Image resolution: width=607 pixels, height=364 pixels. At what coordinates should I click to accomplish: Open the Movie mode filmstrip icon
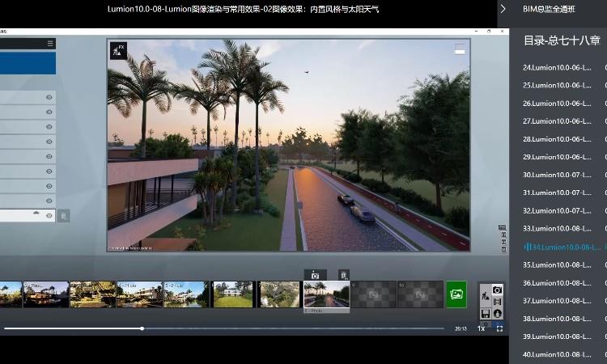click(497, 302)
